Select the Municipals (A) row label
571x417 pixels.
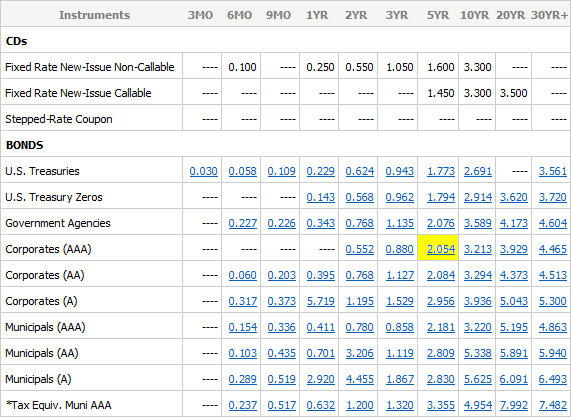[x=38, y=379]
